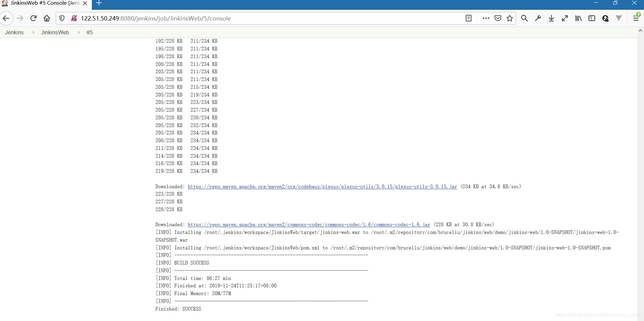Click the fullscreen expand arrows icon
The height and width of the screenshot is (321, 644).
tap(565, 18)
